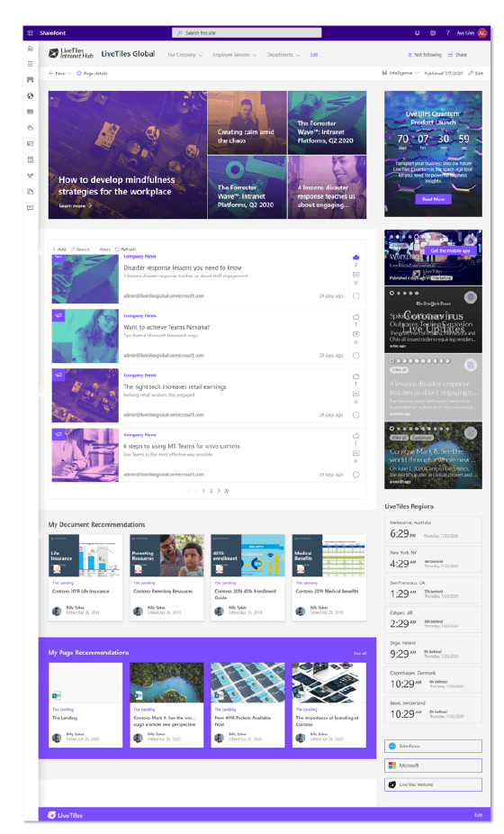Screen dimensions: 504x834
Task: Click Get the mobile app button
Action: click(450, 250)
